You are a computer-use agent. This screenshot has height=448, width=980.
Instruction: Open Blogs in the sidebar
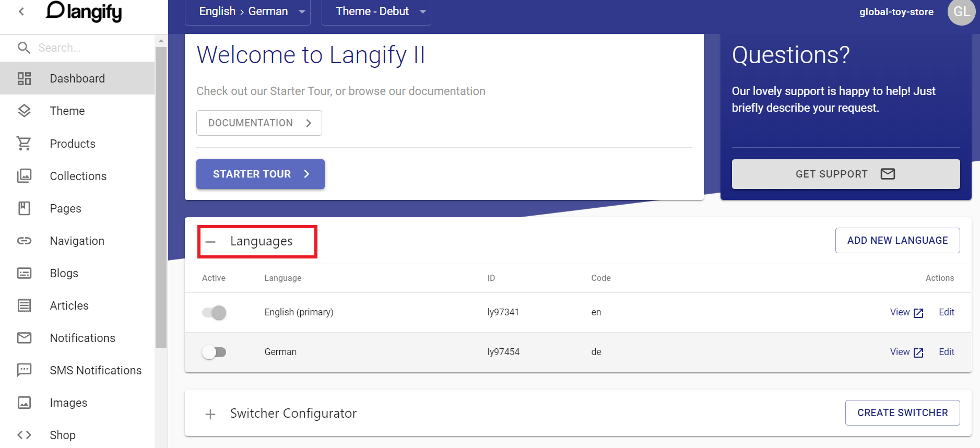[77, 273]
